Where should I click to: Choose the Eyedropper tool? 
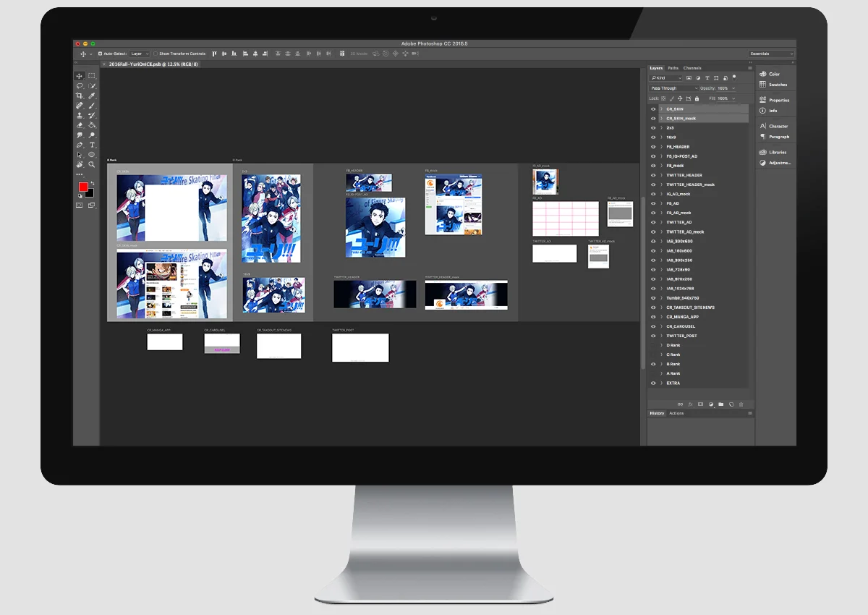pyautogui.click(x=92, y=96)
